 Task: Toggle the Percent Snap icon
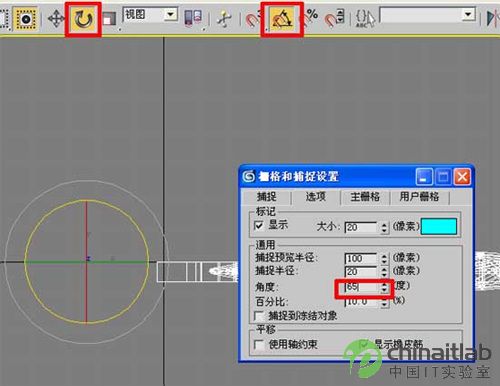311,17
